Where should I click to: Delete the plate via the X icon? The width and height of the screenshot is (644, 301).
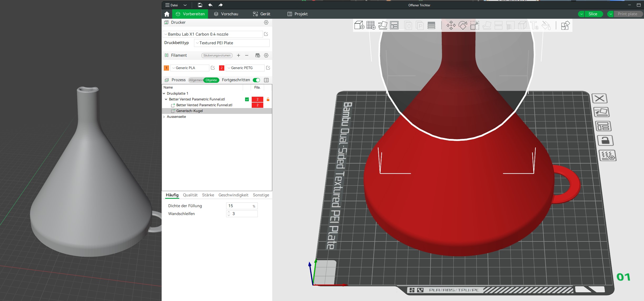tap(600, 98)
